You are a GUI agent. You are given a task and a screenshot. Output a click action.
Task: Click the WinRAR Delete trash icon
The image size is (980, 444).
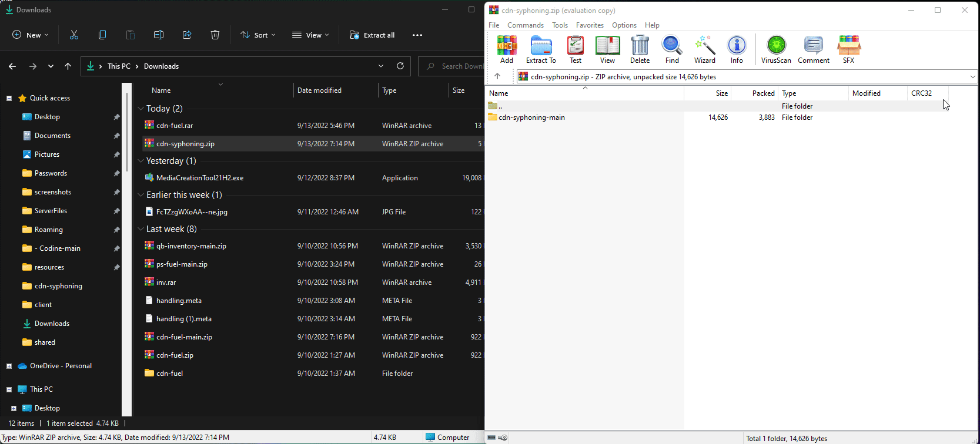[x=640, y=49]
